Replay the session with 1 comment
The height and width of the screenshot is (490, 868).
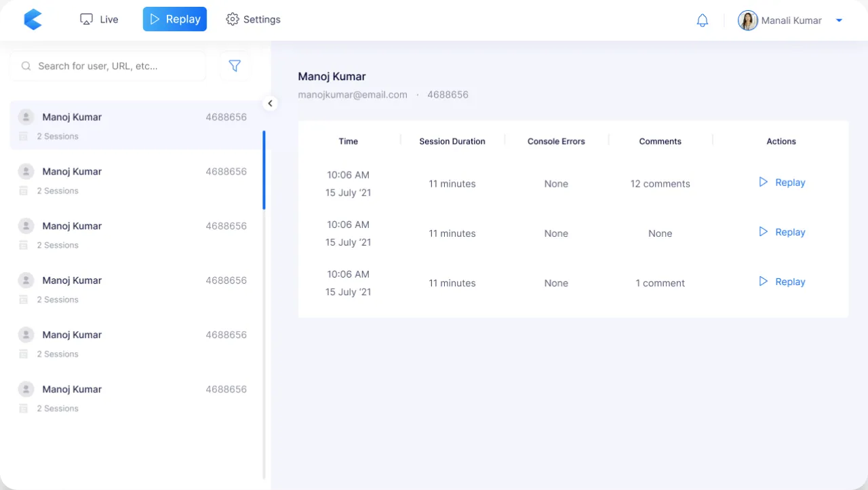click(x=782, y=282)
